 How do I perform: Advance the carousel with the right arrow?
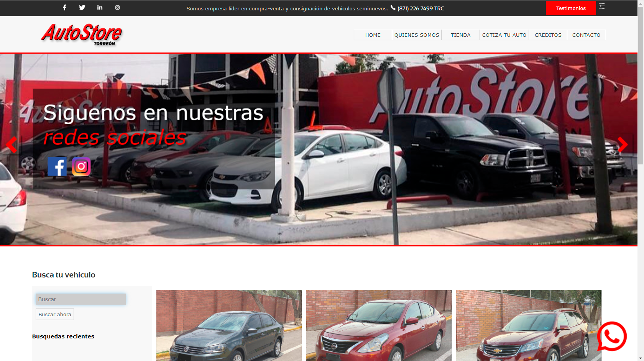tap(623, 145)
